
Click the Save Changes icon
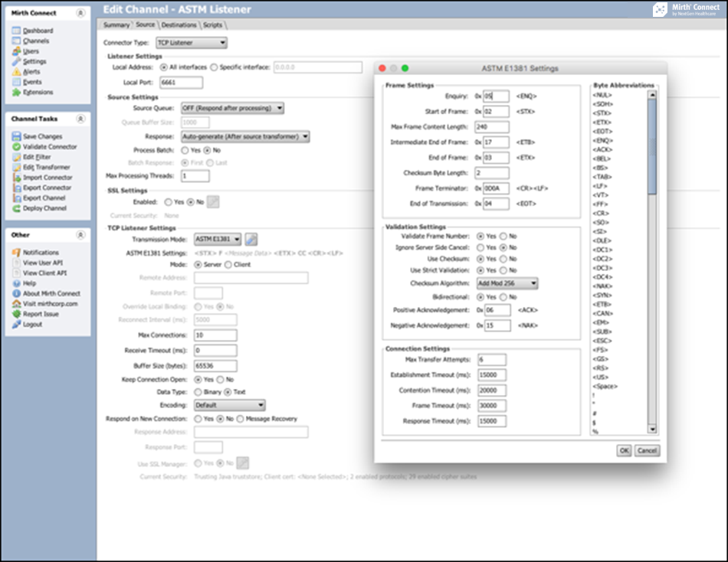coord(16,136)
